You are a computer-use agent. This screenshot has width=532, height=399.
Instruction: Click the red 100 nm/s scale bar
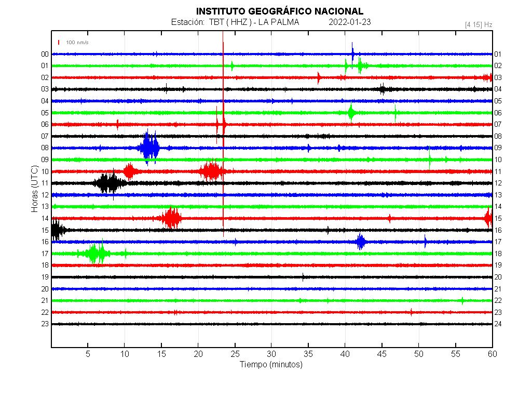point(59,42)
